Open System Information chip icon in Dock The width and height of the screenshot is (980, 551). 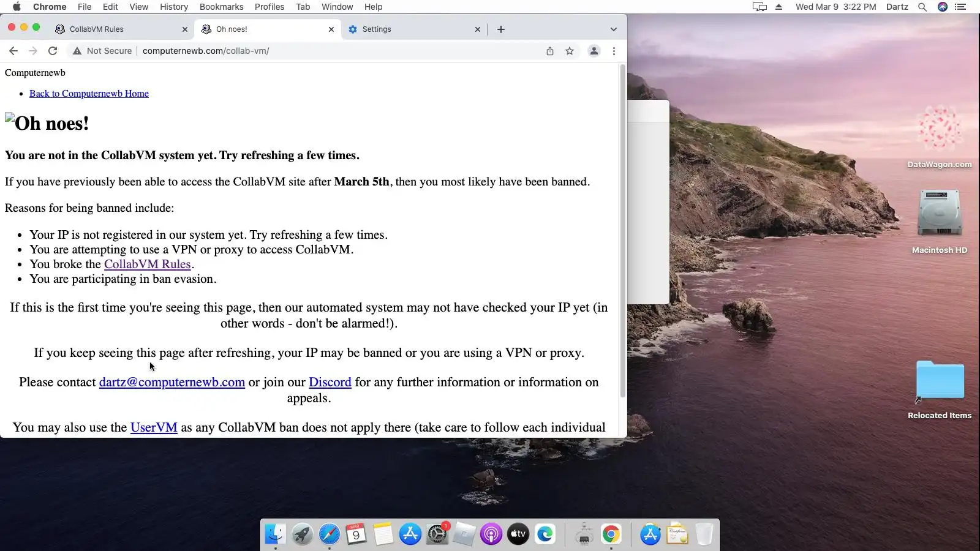584,534
